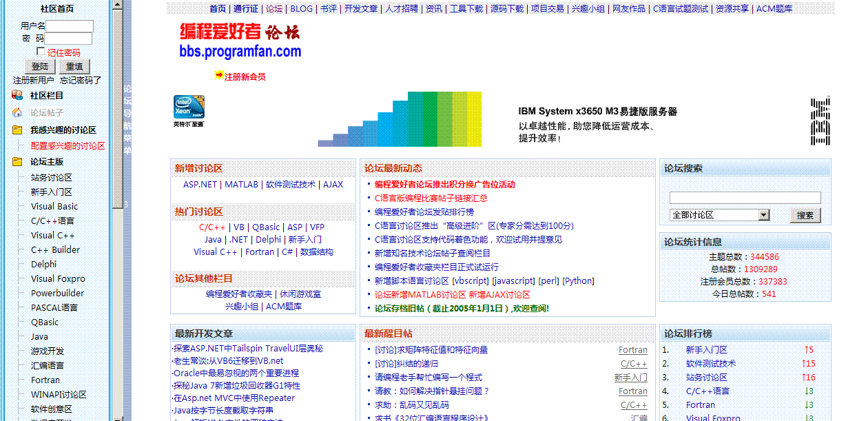Click the 编程爱好者论坛 site logo
Screen dimensions: 868x421
pyautogui.click(x=240, y=40)
